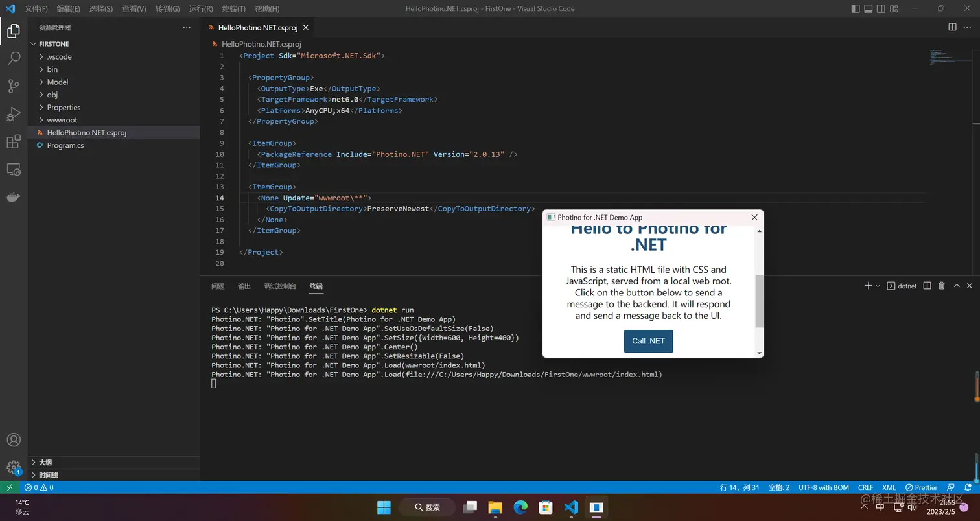
Task: Open the 帮助(H) menu
Action: (267, 9)
